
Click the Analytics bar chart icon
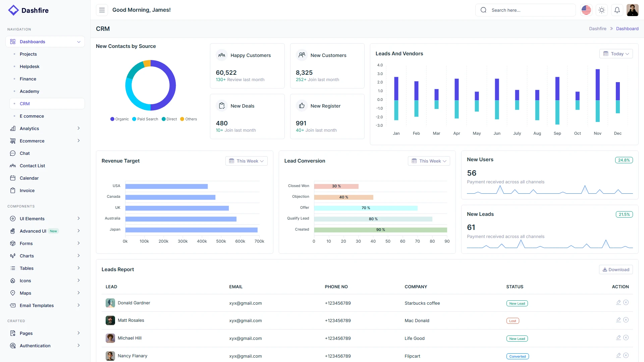[13, 128]
